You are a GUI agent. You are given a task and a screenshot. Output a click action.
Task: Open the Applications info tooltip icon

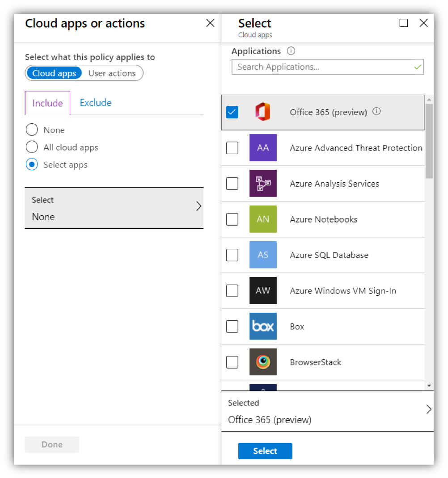[291, 51]
